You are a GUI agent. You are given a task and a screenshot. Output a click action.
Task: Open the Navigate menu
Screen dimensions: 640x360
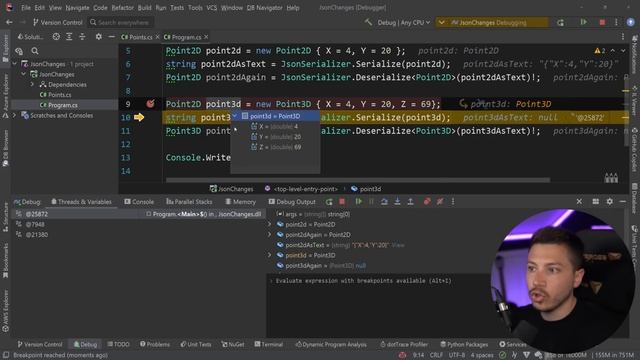coord(77,8)
